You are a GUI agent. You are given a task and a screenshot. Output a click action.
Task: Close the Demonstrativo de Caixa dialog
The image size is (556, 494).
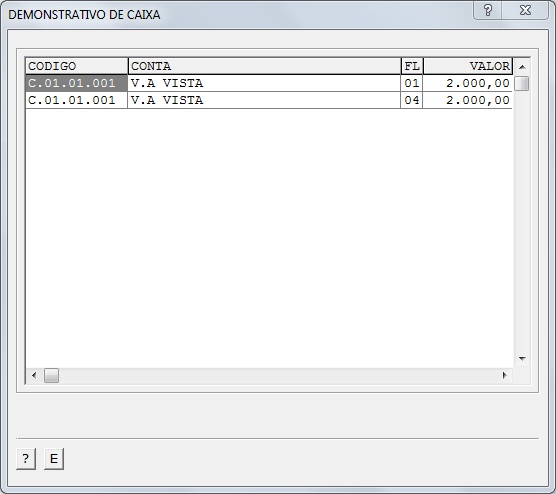click(525, 10)
